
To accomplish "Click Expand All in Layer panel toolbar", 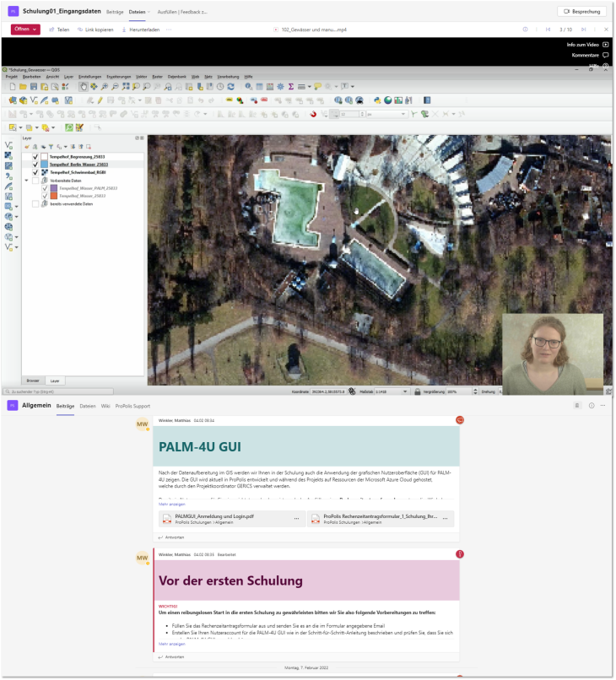I will tap(73, 147).
